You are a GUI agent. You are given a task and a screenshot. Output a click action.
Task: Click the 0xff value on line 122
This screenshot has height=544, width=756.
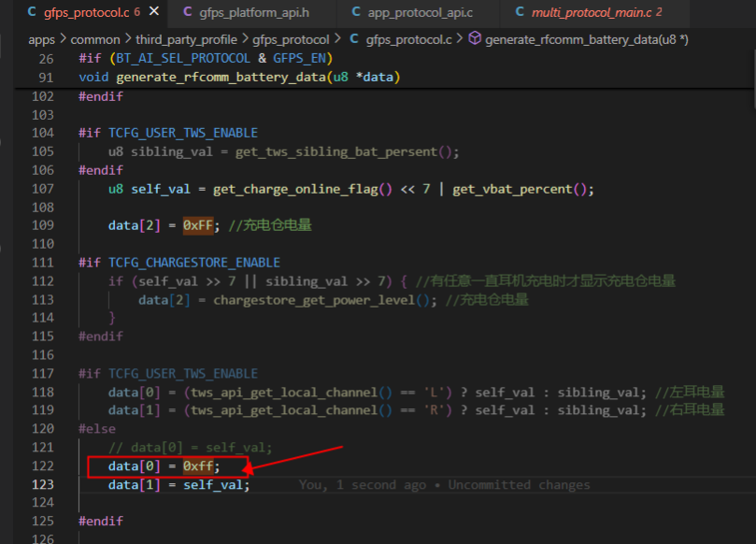click(198, 466)
